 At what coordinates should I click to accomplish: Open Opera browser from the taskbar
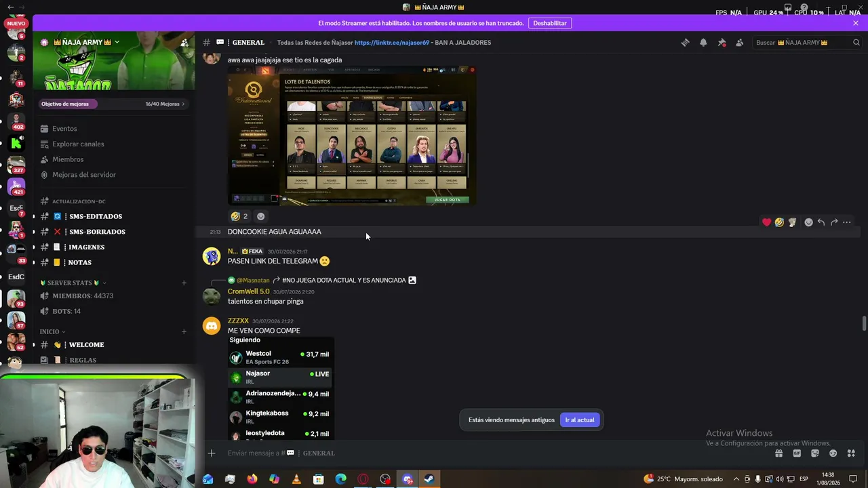click(363, 479)
